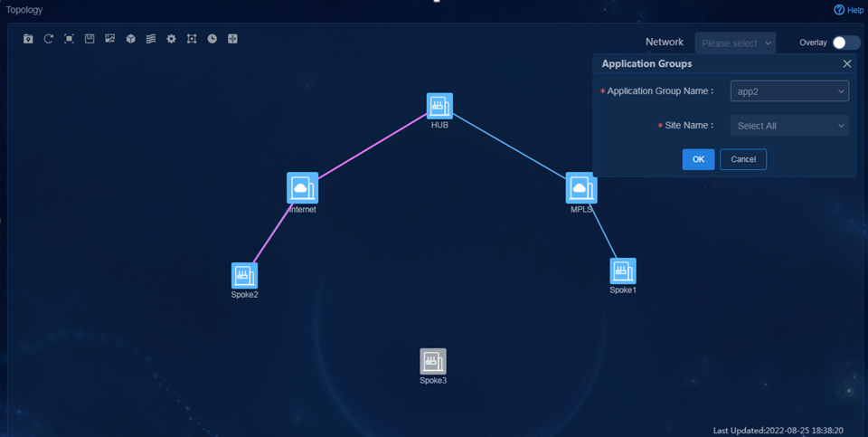Image resolution: width=868 pixels, height=437 pixels.
Task: Click the fit-to-screen icon
Action: 70,39
